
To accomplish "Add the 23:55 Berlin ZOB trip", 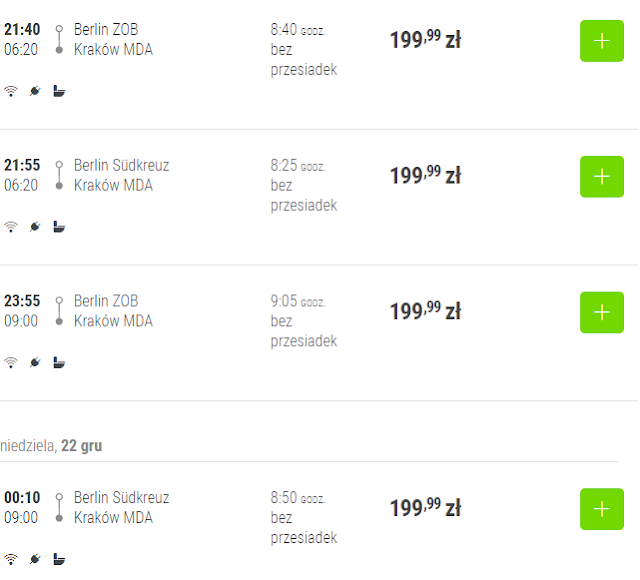I will pos(601,312).
